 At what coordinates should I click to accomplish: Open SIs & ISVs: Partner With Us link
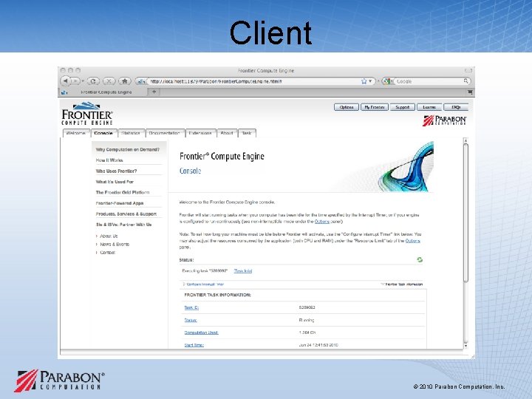[124, 225]
